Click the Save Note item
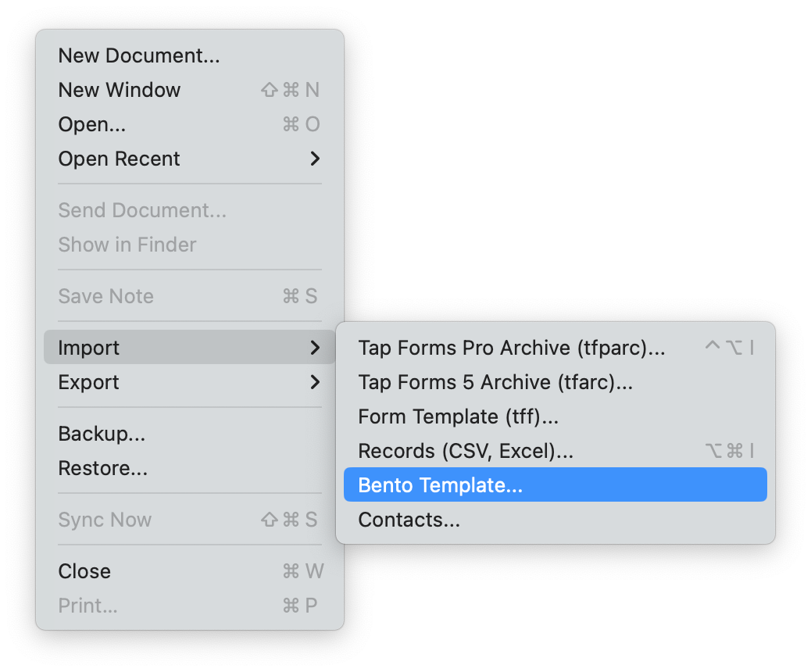811x672 pixels. pyautogui.click(x=189, y=296)
